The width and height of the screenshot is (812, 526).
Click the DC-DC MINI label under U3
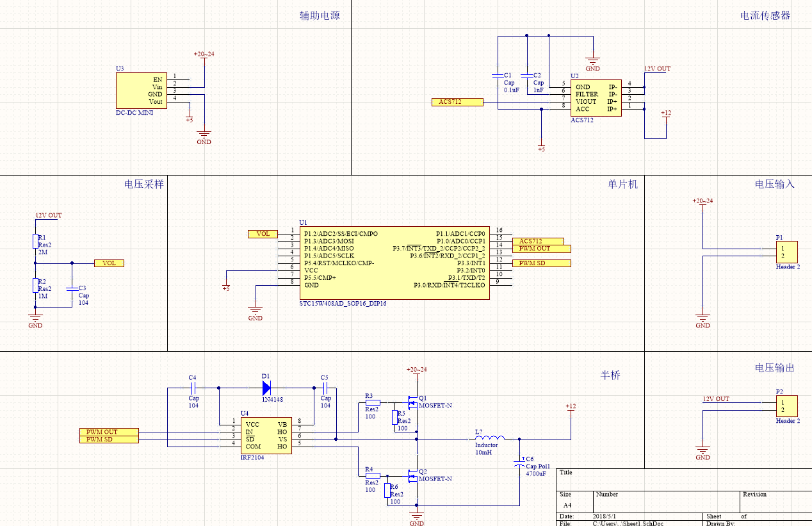(x=134, y=112)
